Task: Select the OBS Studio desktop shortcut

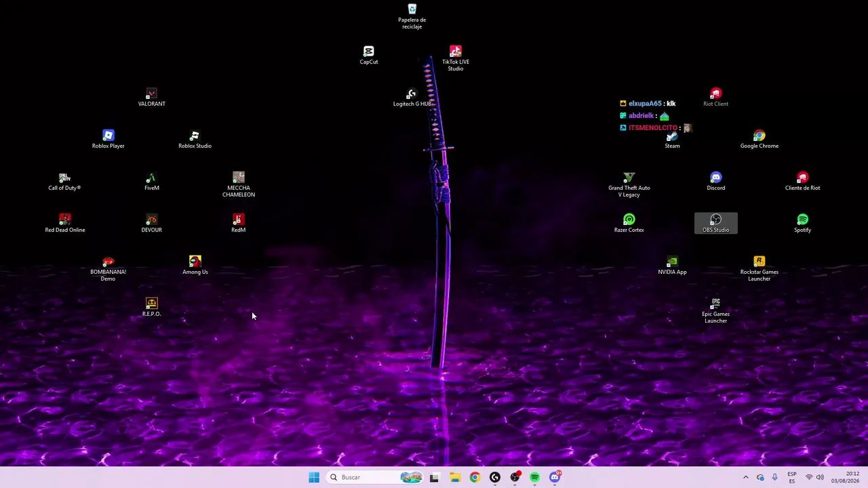Action: [715, 224]
